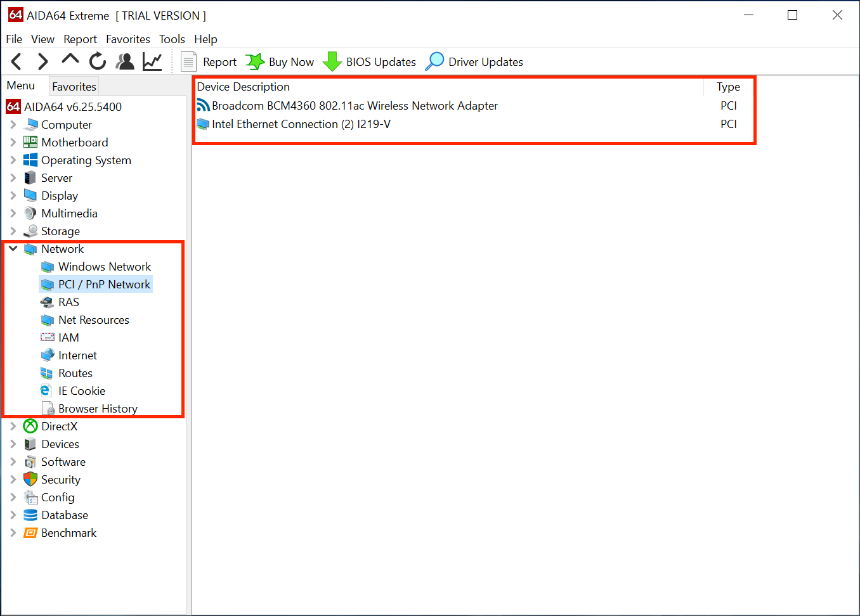Switch to the Favorites tab

pyautogui.click(x=74, y=86)
